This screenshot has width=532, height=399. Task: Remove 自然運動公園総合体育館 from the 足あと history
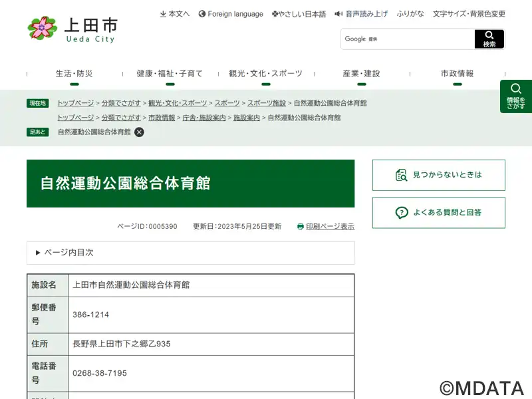coord(139,132)
